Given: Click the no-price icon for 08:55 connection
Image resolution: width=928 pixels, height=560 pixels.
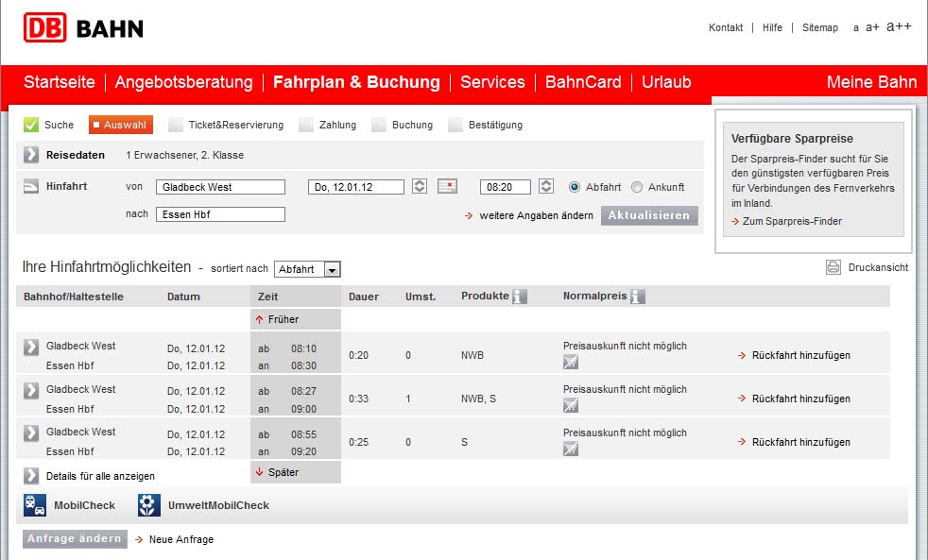Looking at the screenshot, I should coord(571,449).
